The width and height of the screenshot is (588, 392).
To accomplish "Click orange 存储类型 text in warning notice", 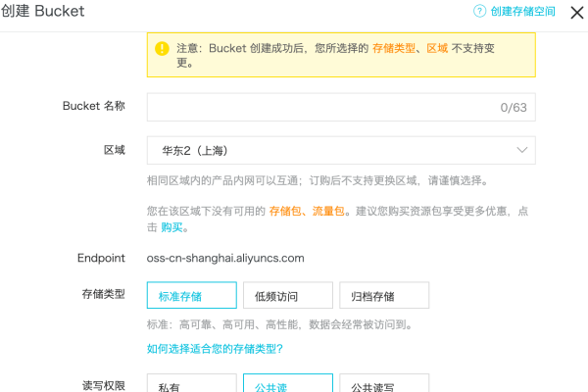I will pyautogui.click(x=395, y=47).
